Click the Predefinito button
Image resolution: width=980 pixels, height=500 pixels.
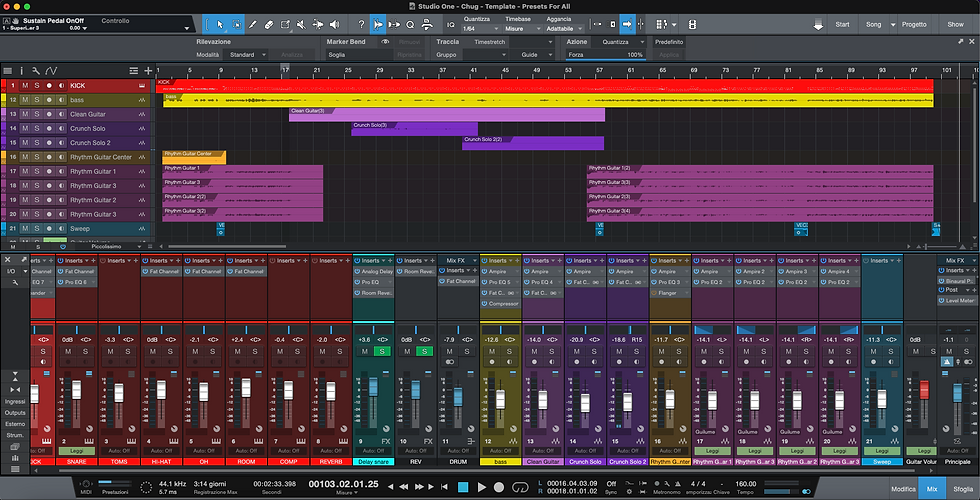(669, 42)
